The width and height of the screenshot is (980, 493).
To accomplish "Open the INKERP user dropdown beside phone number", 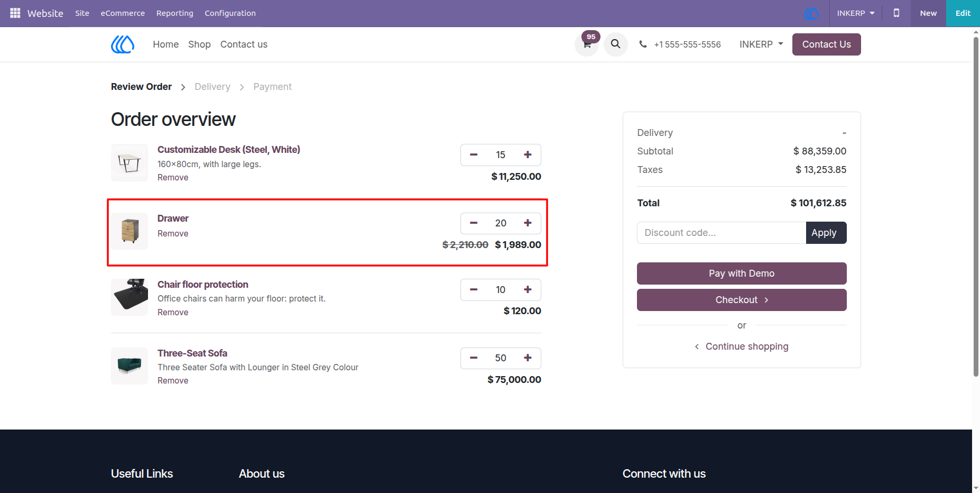I will coord(761,44).
